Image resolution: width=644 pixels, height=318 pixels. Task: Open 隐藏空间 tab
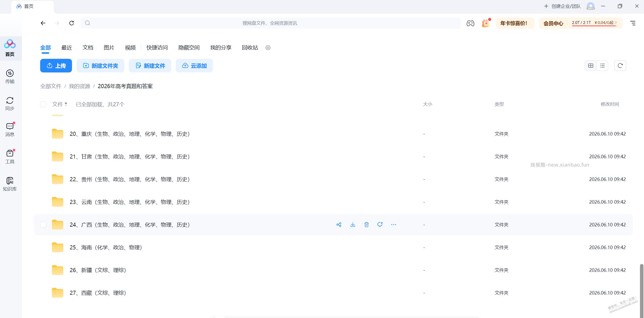pyautogui.click(x=189, y=48)
